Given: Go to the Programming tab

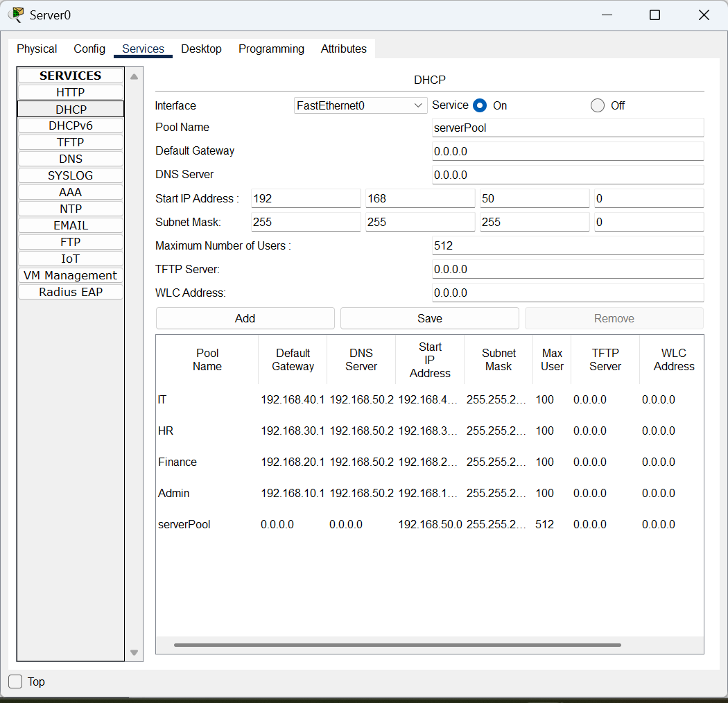Looking at the screenshot, I should [271, 49].
